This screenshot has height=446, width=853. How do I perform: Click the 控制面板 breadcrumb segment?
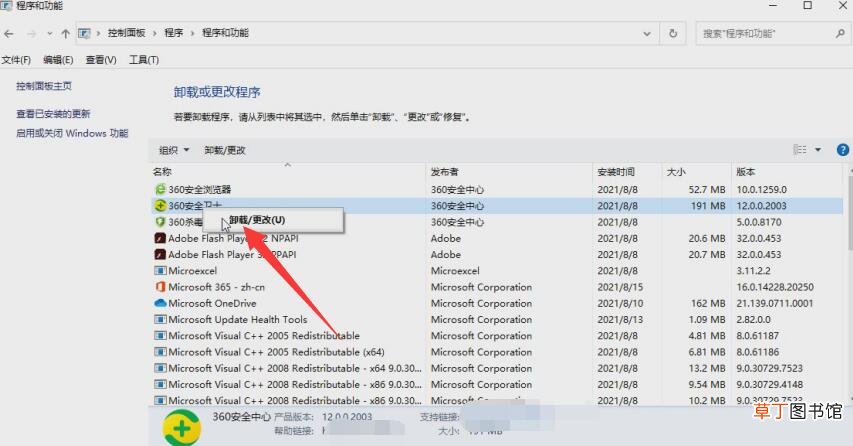pos(126,33)
